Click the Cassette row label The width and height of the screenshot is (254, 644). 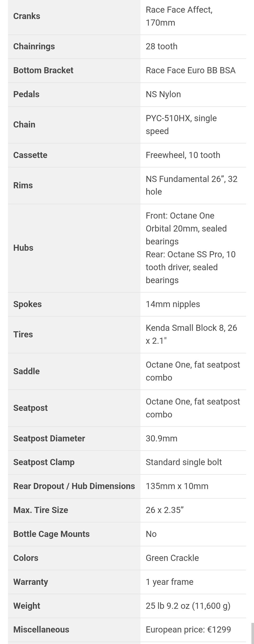(30, 155)
